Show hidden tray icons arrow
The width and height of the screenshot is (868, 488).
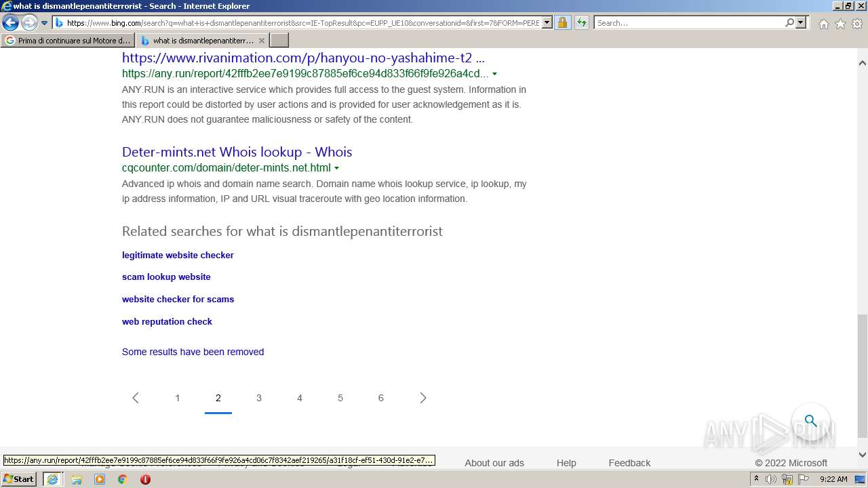click(x=756, y=479)
